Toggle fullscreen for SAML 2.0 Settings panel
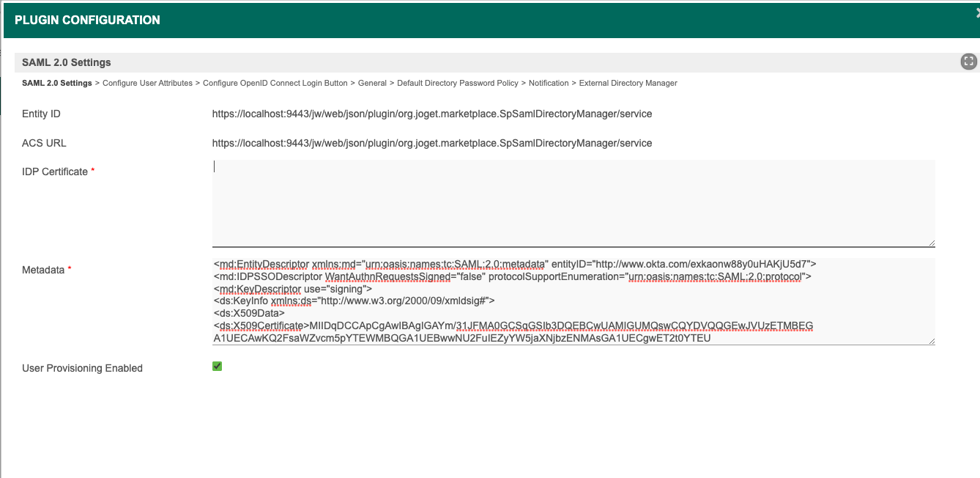The image size is (980, 478). coord(968,62)
